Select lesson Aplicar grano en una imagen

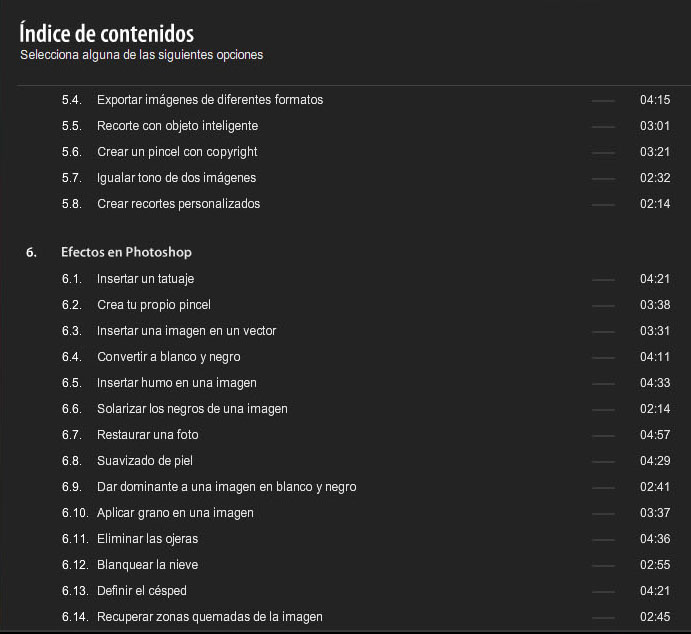[175, 513]
